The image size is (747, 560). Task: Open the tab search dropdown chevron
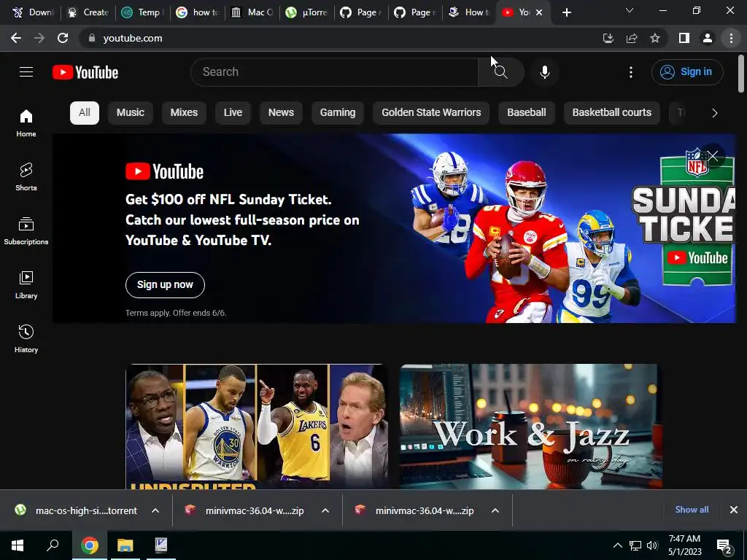[630, 10]
